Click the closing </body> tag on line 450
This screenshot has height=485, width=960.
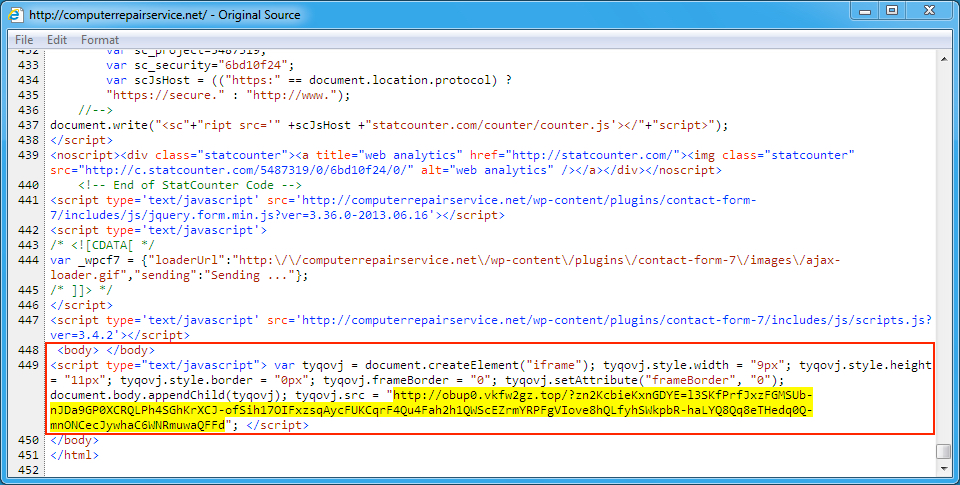75,440
